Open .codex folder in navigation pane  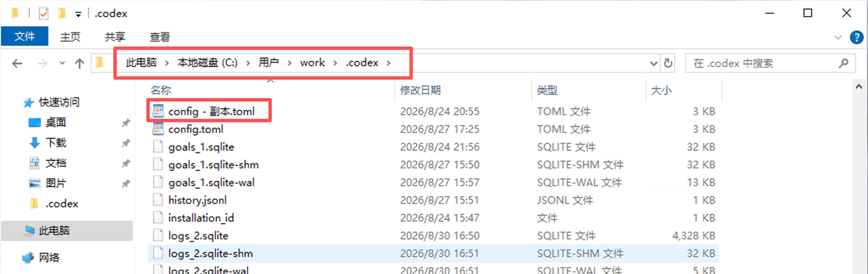coord(62,203)
